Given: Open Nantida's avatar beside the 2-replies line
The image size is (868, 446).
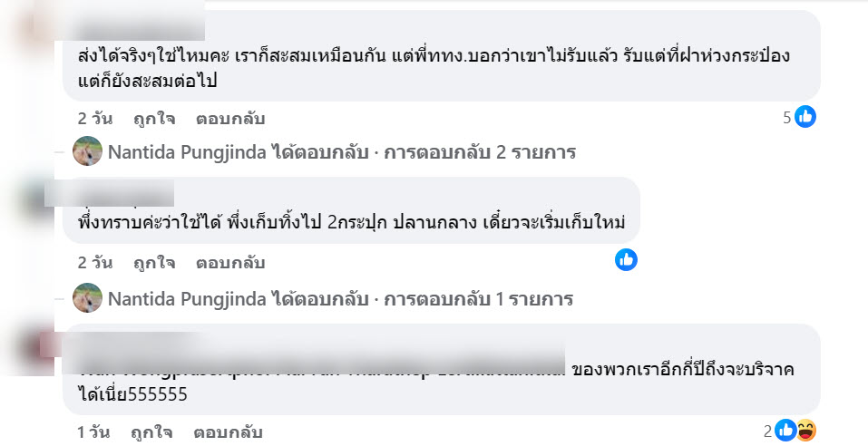Looking at the screenshot, I should tap(87, 151).
